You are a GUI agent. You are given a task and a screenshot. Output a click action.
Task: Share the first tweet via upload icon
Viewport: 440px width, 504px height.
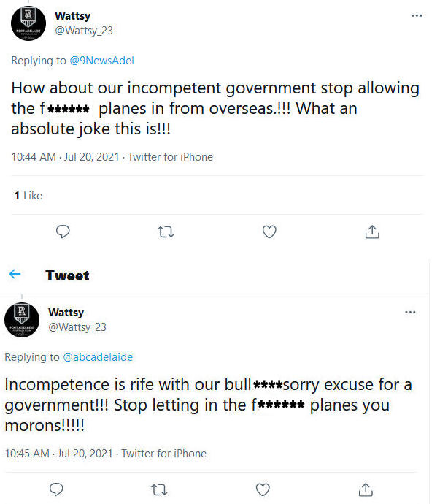point(372,232)
